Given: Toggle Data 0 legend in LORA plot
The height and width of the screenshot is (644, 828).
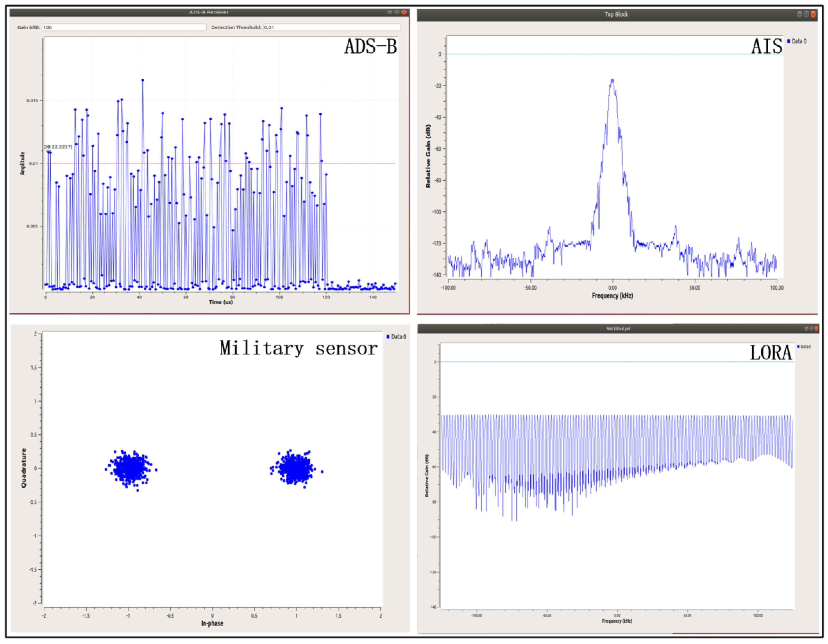Looking at the screenshot, I should point(804,347).
